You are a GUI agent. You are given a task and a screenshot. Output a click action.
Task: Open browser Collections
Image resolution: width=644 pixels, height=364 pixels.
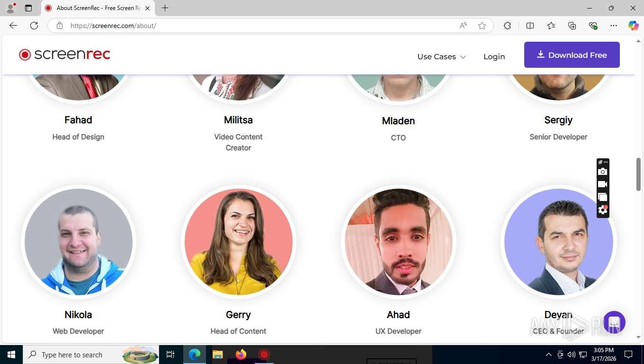(x=572, y=26)
